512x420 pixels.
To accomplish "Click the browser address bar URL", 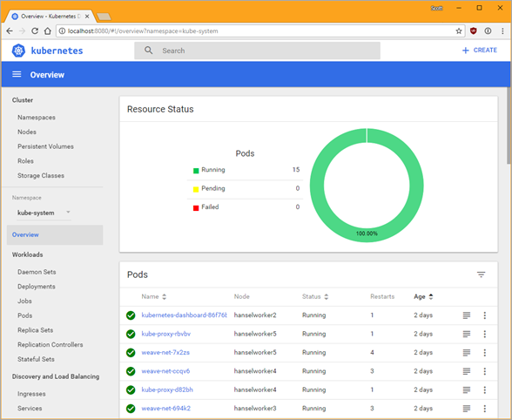I will coord(143,31).
